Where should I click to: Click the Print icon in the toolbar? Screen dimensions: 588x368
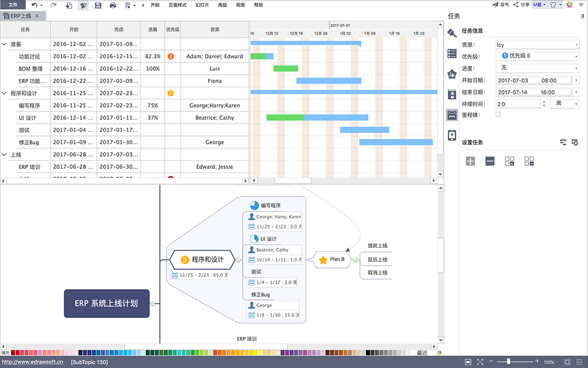[x=113, y=5]
